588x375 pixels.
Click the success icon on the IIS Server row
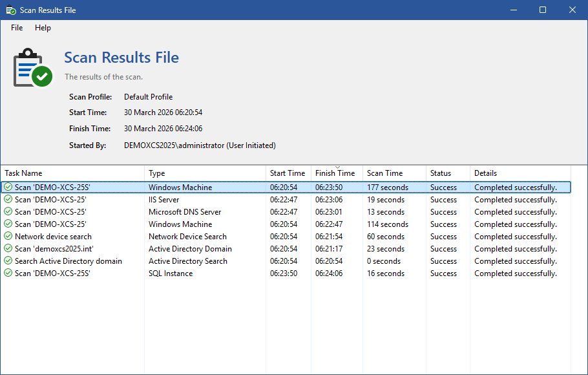coord(8,200)
